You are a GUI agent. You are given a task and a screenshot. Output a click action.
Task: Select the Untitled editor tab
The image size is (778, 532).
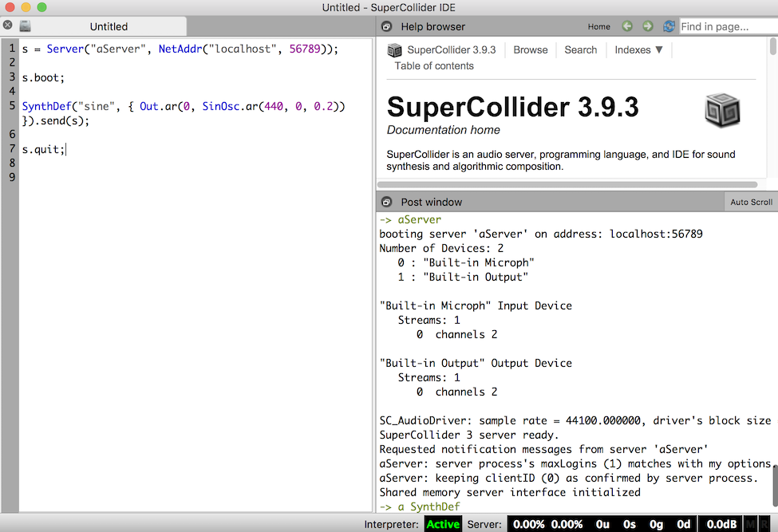(109, 26)
